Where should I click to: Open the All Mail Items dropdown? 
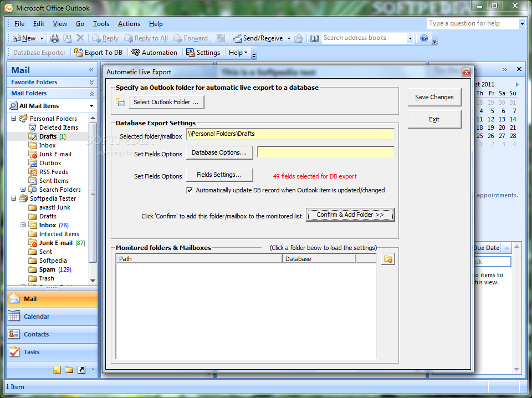coord(91,106)
